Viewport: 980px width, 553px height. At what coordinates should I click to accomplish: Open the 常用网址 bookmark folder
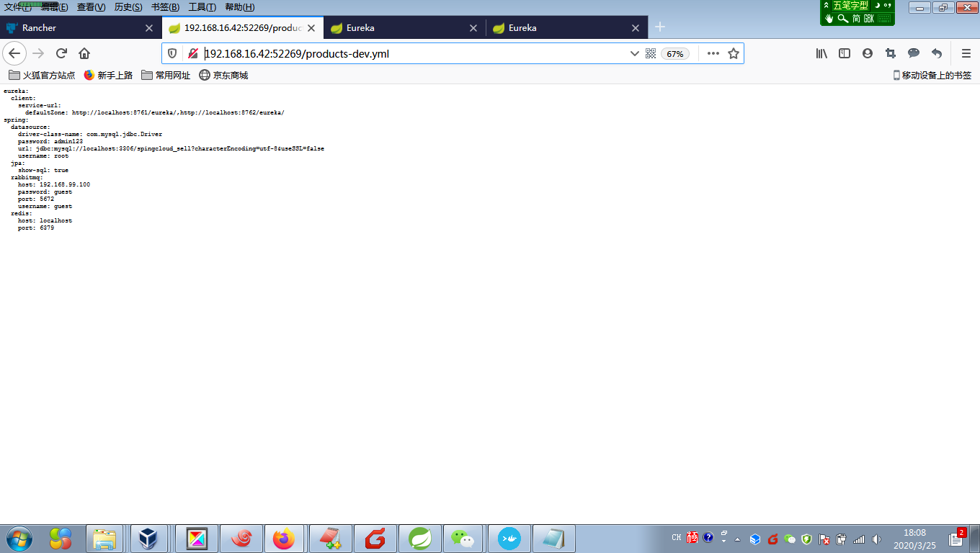(x=166, y=75)
